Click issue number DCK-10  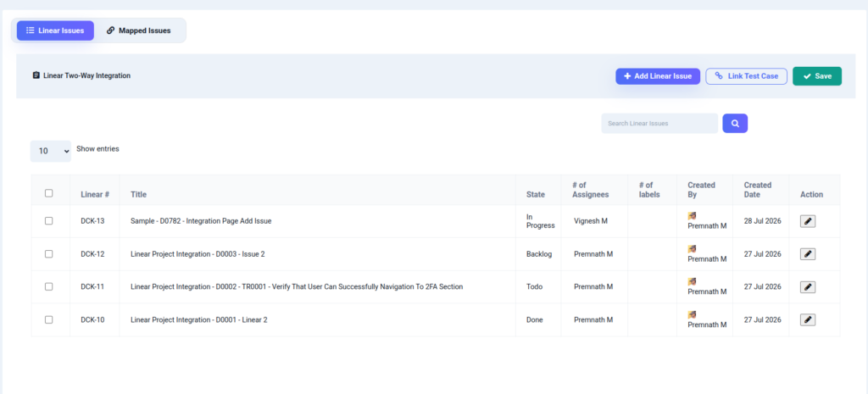(x=92, y=319)
